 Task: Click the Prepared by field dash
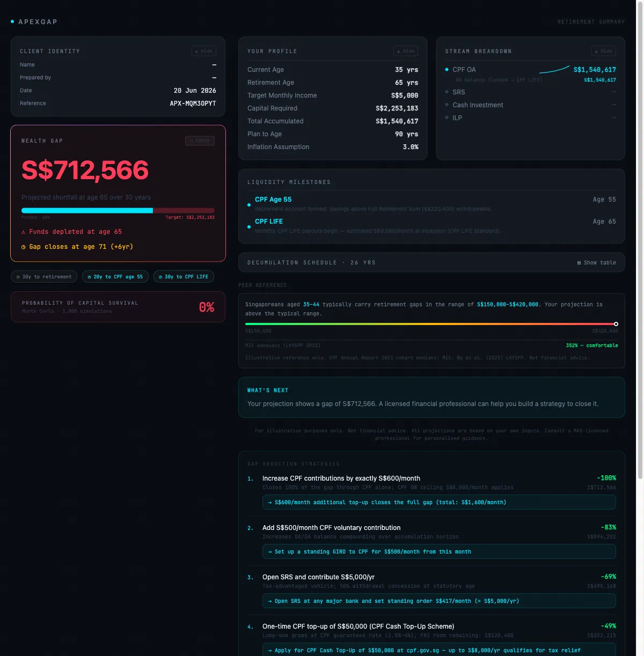click(214, 78)
